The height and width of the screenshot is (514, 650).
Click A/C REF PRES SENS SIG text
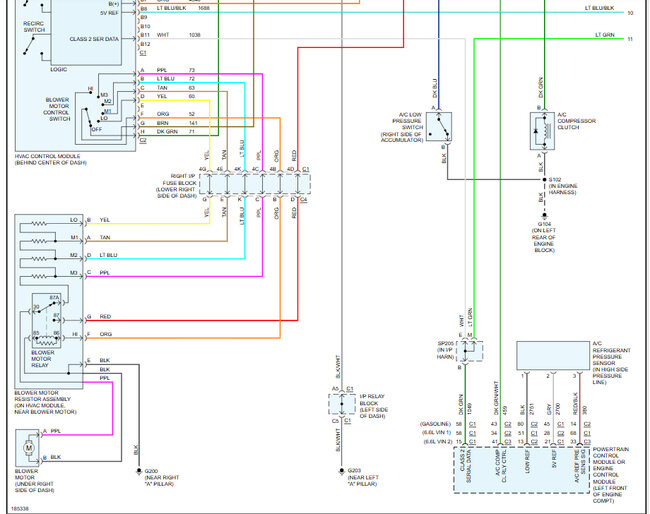pyautogui.click(x=580, y=466)
